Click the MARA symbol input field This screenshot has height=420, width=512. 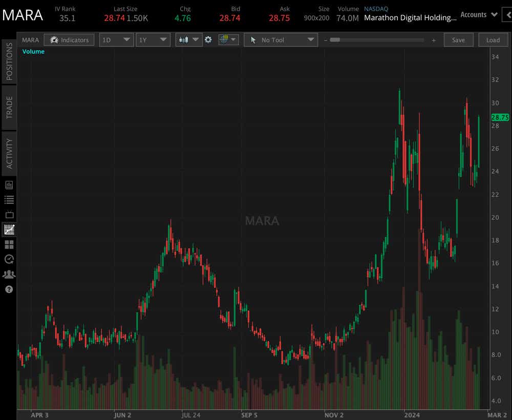(30, 40)
